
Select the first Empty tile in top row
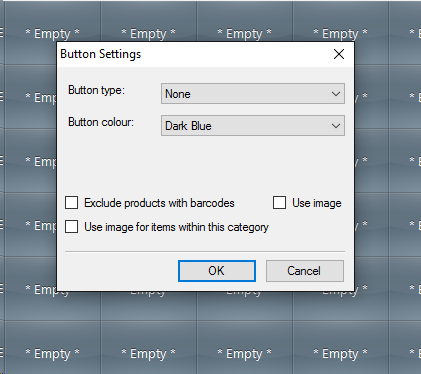point(52,33)
